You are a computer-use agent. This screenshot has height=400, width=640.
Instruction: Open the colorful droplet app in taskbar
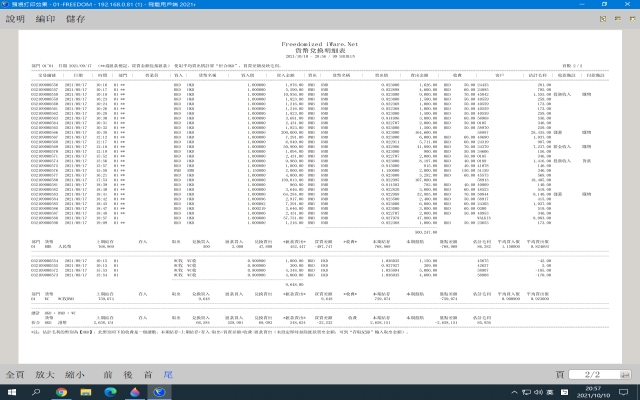[136, 391]
